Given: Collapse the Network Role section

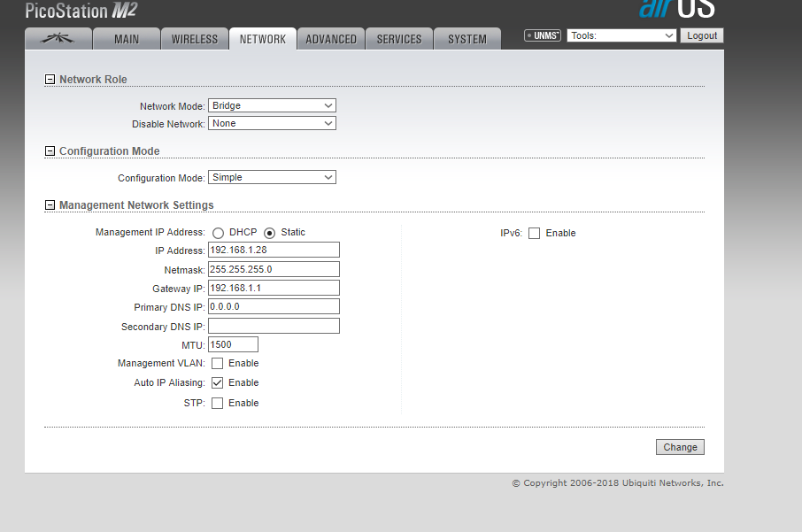Looking at the screenshot, I should 50,80.
